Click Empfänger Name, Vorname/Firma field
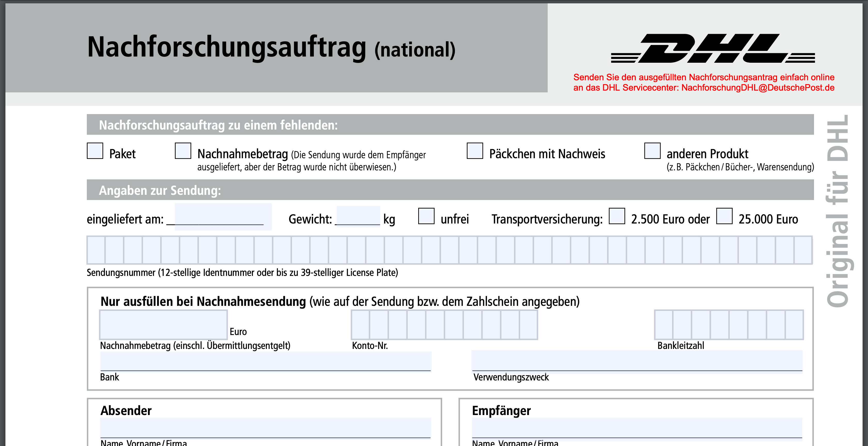 [x=637, y=428]
